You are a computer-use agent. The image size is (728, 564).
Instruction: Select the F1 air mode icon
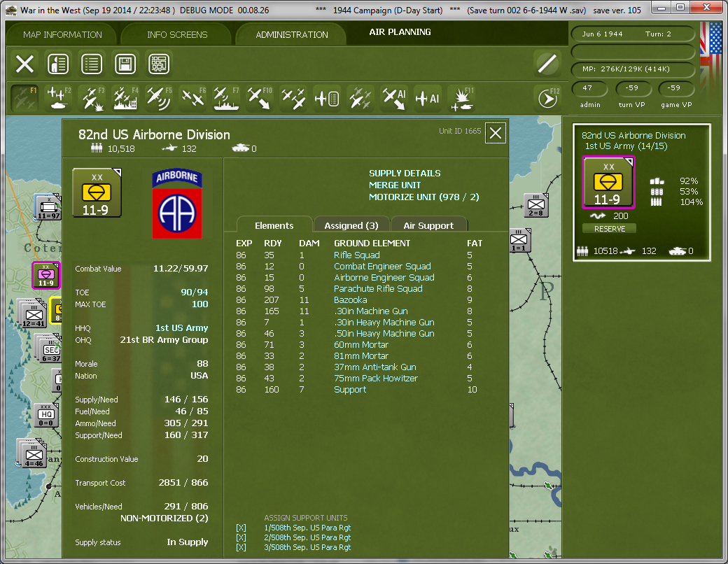click(x=24, y=98)
